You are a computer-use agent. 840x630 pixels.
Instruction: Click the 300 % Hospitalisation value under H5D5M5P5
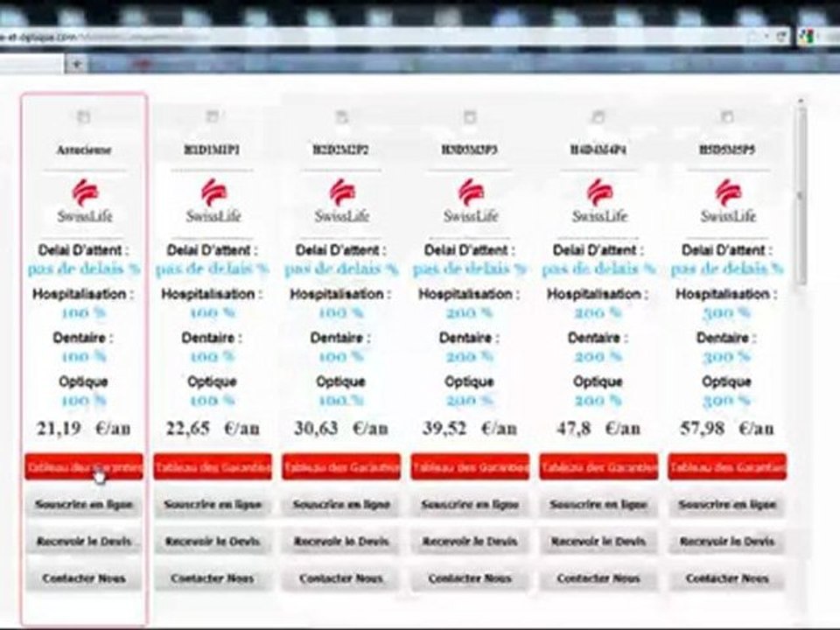tap(726, 312)
